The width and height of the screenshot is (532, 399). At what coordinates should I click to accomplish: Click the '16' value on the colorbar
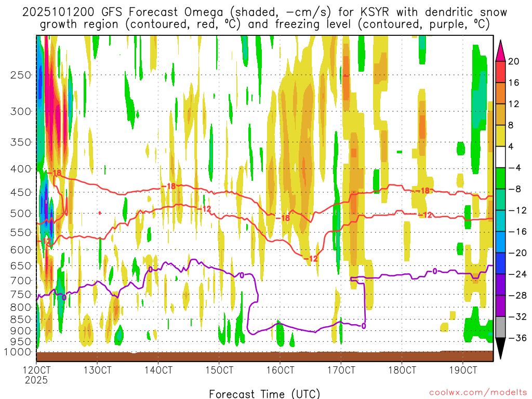514,83
